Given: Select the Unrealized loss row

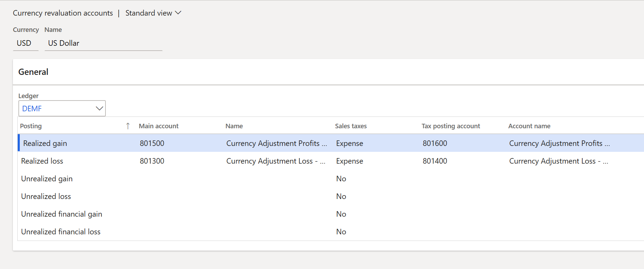Looking at the screenshot, I should click(x=331, y=196).
